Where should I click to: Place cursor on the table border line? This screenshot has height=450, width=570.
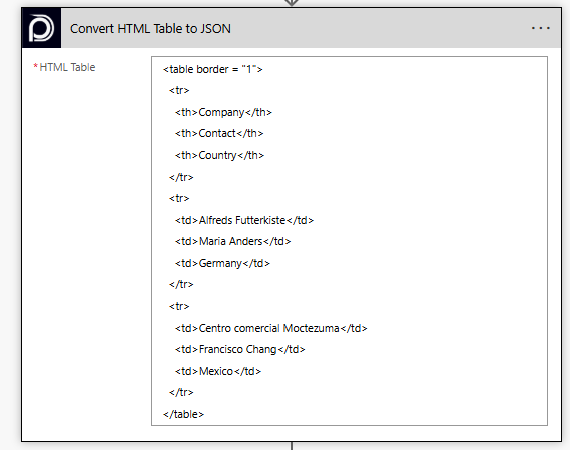213,69
